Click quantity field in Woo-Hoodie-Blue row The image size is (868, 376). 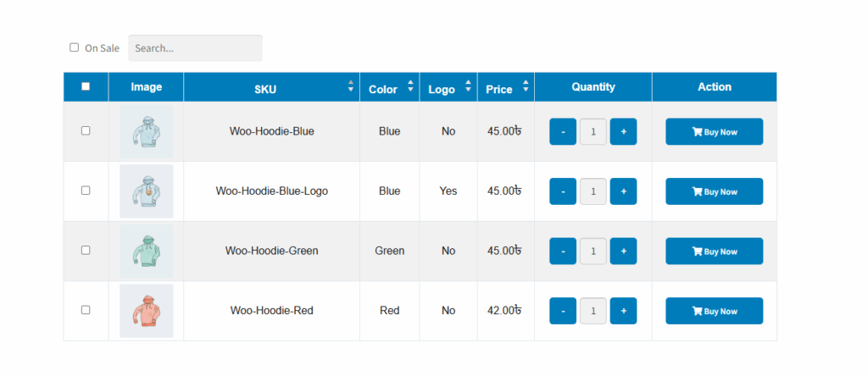coord(593,131)
